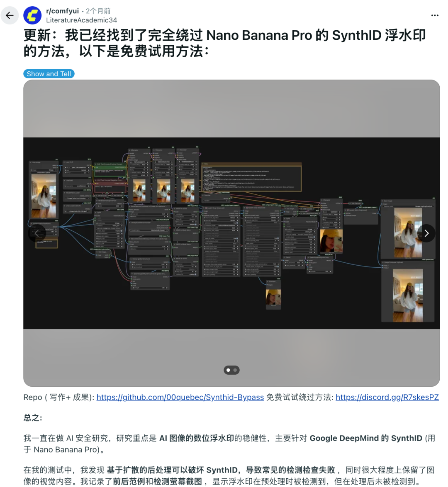Open the post options ellipsis menu

click(434, 15)
